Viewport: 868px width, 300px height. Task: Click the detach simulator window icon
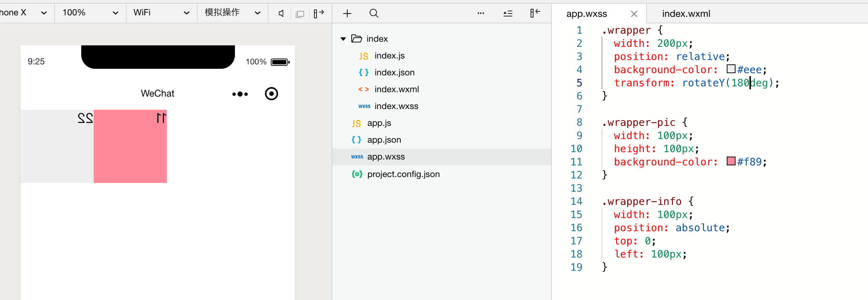point(300,14)
